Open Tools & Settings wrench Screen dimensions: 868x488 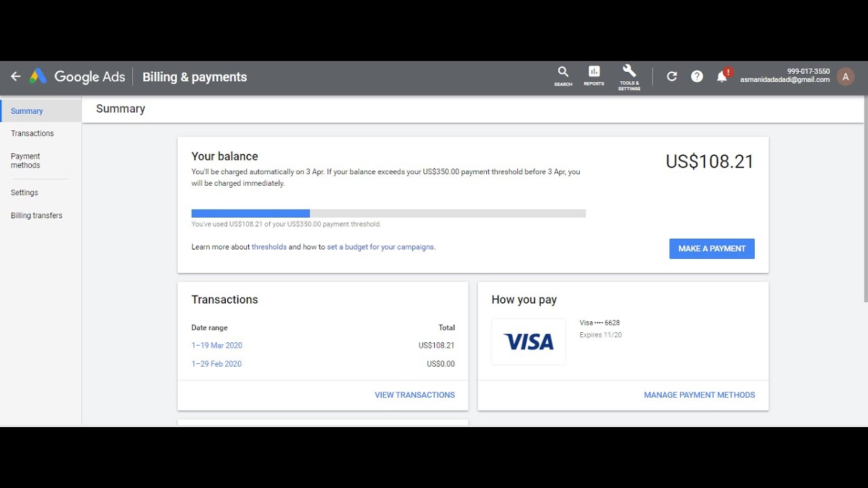click(x=629, y=77)
